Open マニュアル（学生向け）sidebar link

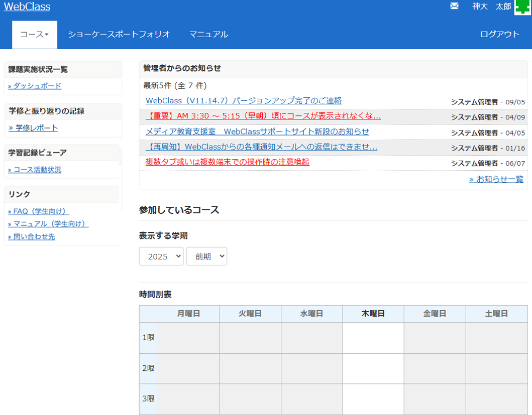(x=48, y=224)
